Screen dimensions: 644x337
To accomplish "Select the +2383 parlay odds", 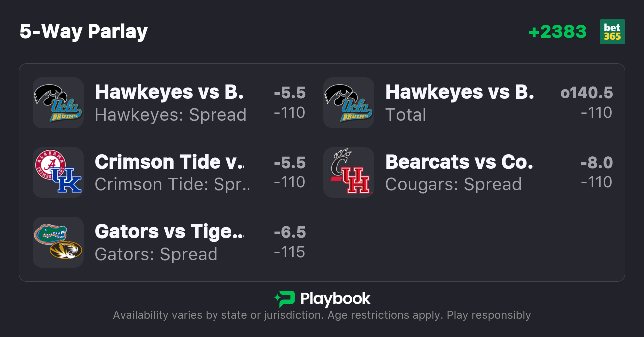I will (557, 32).
